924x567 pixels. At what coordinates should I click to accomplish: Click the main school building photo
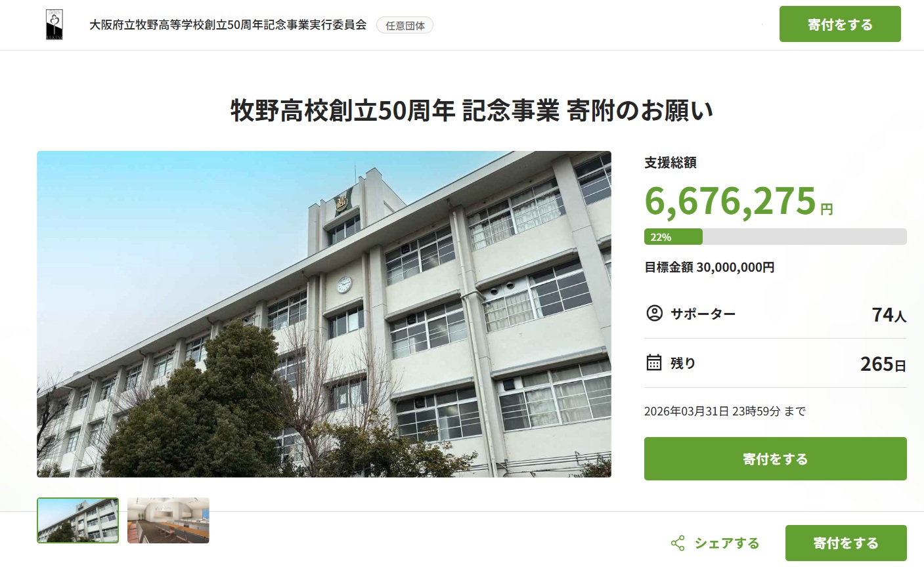[x=324, y=314]
